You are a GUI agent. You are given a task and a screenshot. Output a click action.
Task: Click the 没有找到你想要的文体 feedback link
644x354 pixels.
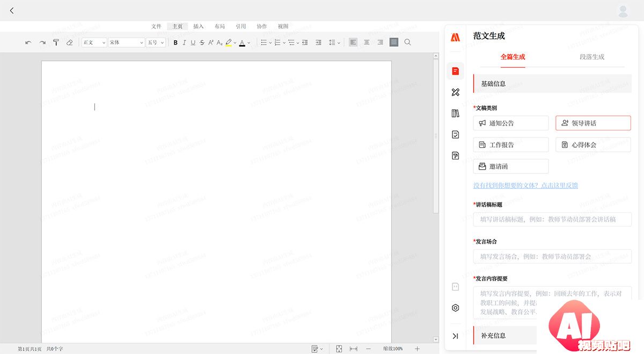[x=525, y=185]
